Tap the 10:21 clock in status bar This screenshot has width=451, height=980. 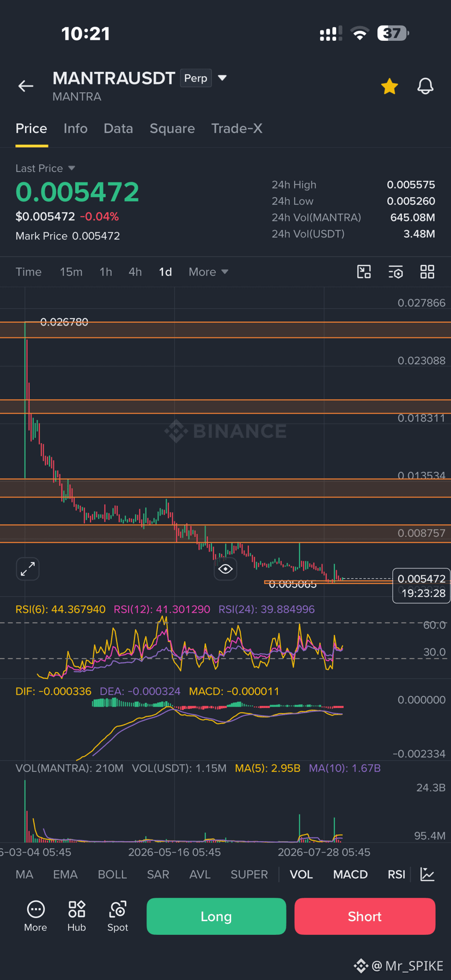coord(86,34)
